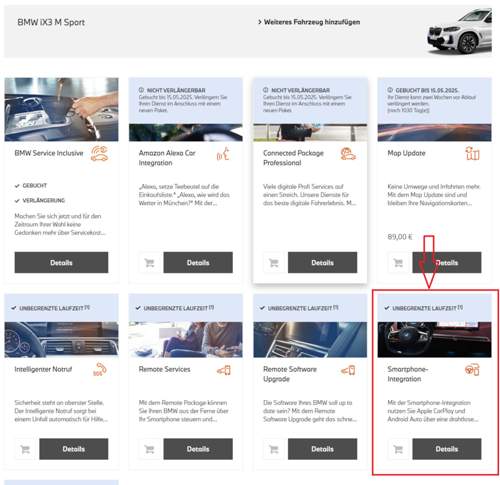Open Details for Smartphone-Integration

(x=447, y=449)
